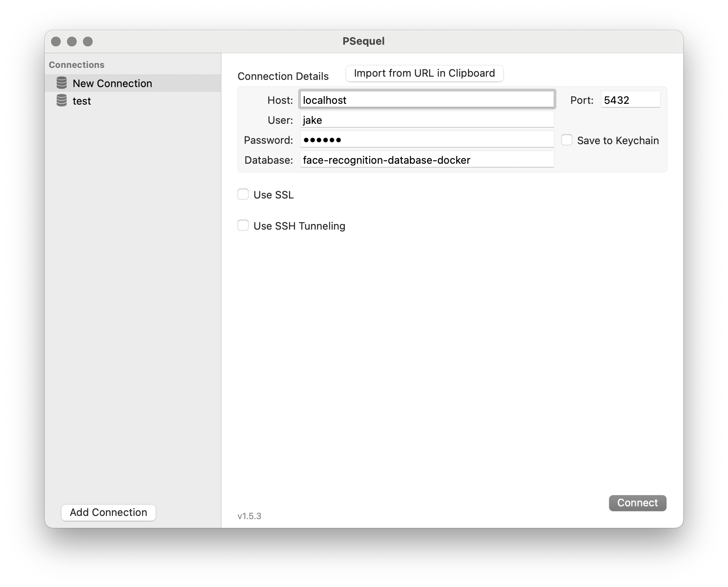Enable Use SSH Tunneling checkbox
This screenshot has width=728, height=587.
[x=243, y=225]
